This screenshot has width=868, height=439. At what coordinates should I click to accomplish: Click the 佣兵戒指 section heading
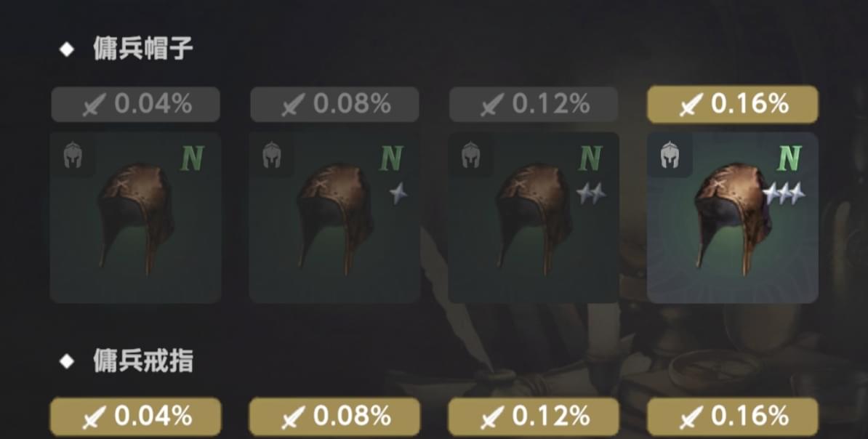[142, 361]
